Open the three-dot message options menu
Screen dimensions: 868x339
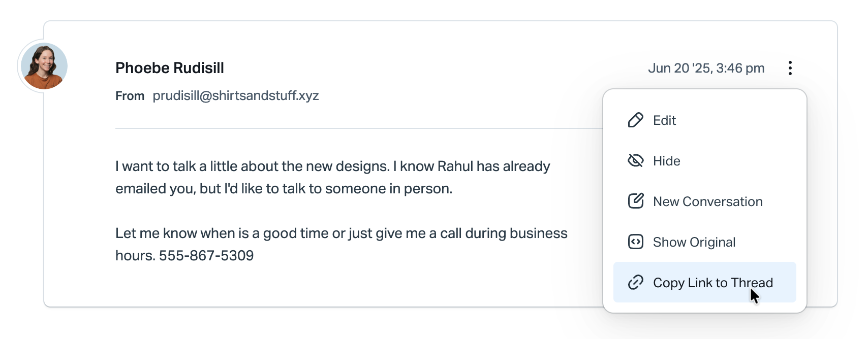pyautogui.click(x=790, y=68)
